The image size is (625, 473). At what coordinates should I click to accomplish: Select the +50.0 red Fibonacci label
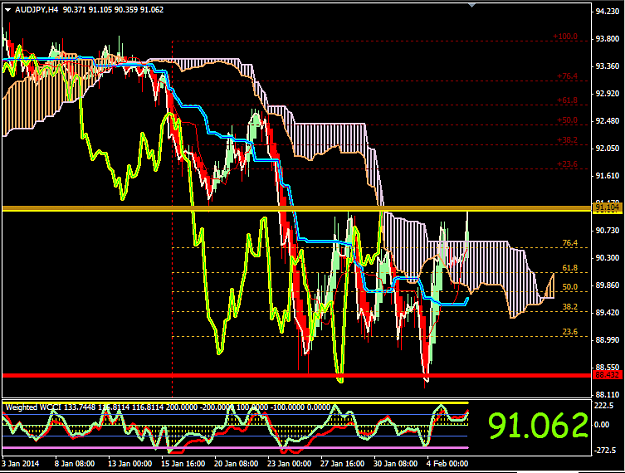pyautogui.click(x=567, y=120)
